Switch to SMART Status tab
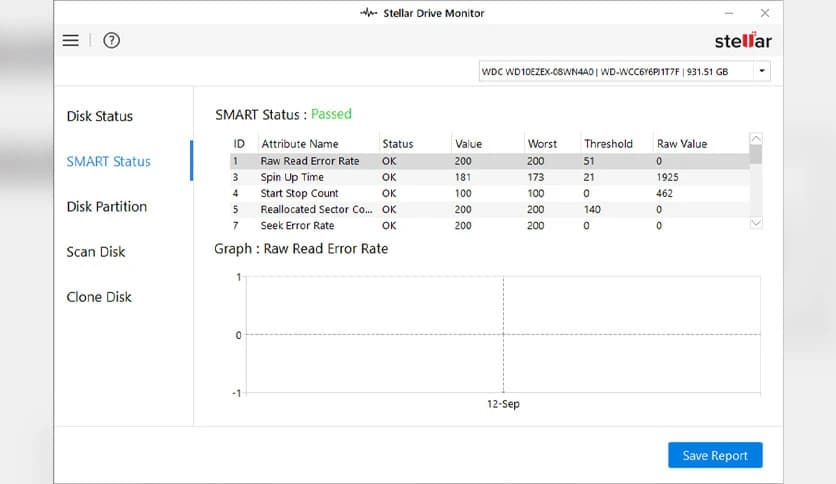 tap(109, 162)
